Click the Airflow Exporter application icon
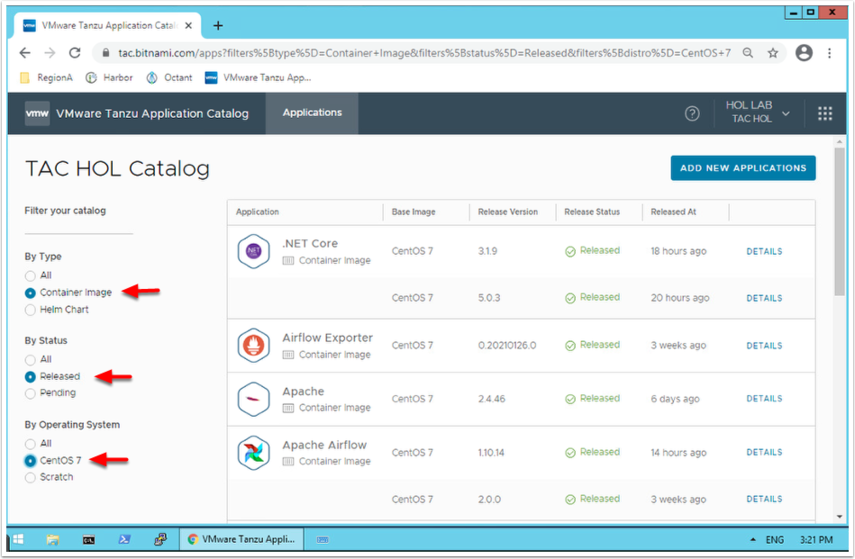This screenshot has width=855, height=559. tap(254, 345)
